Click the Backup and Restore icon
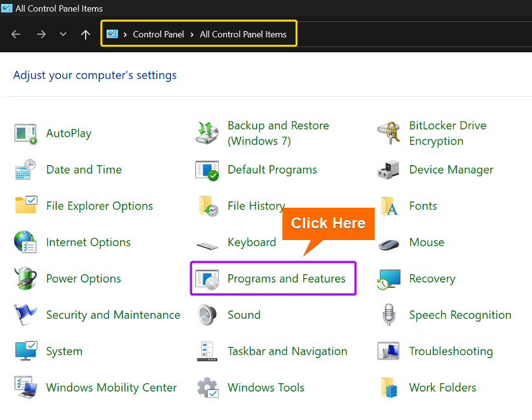The image size is (532, 420). 207,133
